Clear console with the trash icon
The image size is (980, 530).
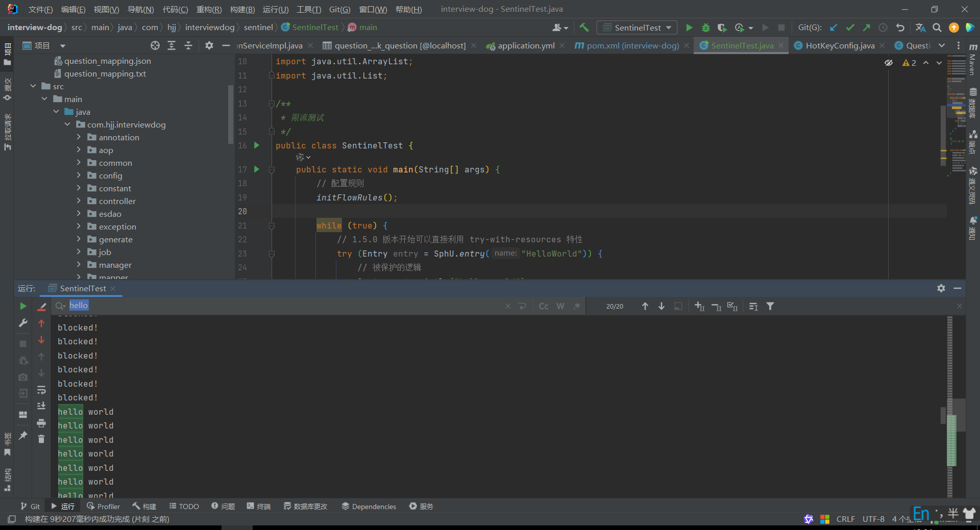point(41,439)
